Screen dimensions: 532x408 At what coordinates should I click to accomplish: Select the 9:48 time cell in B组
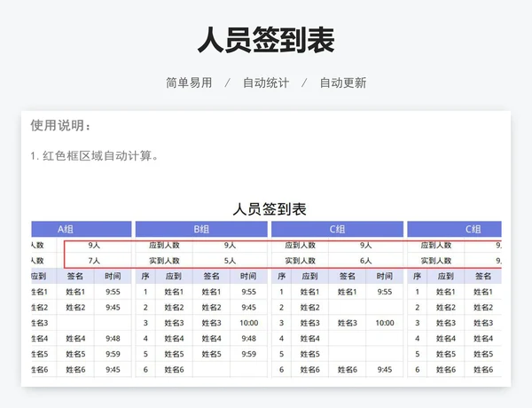click(248, 339)
